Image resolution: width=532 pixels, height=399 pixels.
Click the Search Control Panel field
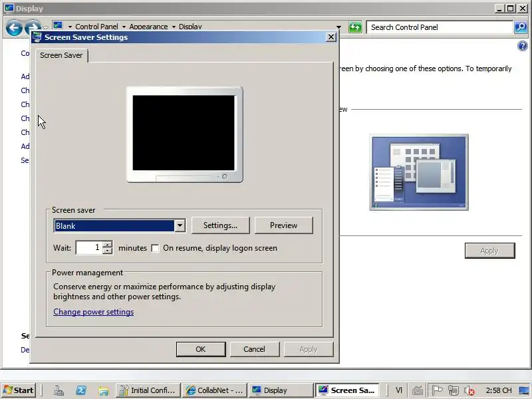pos(440,27)
